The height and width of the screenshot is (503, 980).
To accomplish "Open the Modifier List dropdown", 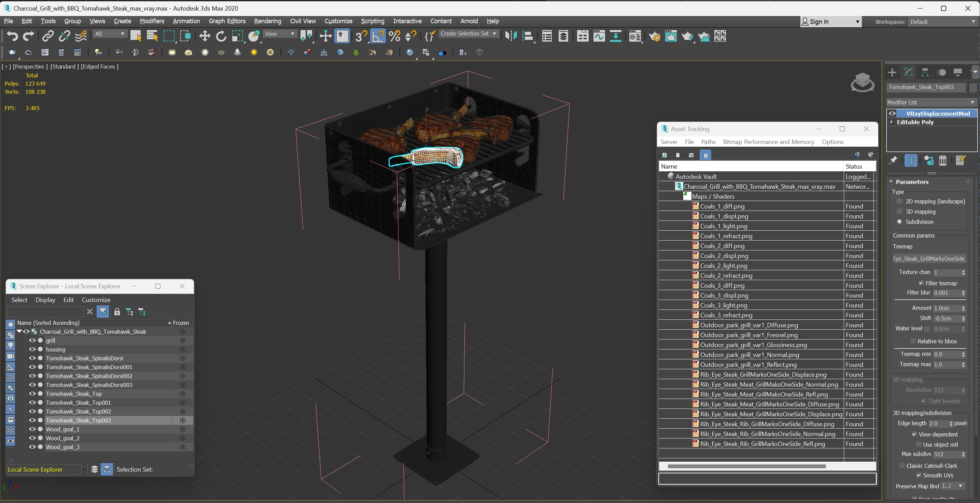I will (931, 102).
